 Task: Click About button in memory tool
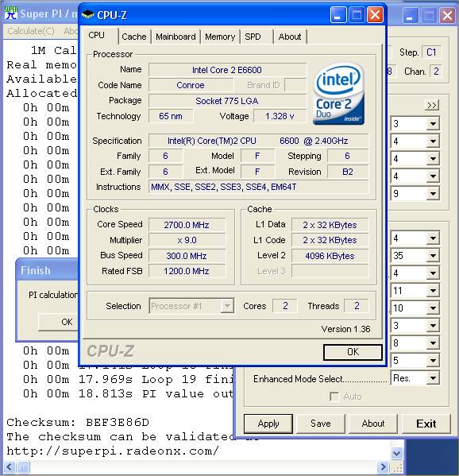tap(373, 424)
